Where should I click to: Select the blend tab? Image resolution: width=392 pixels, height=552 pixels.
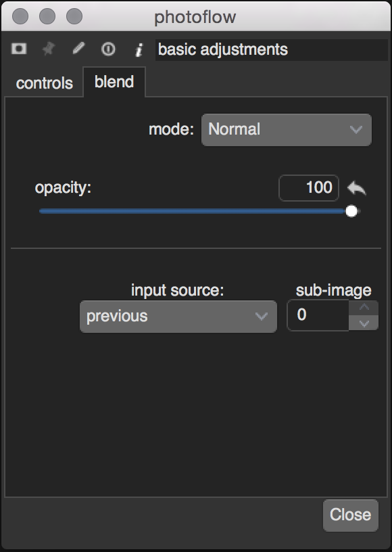(x=114, y=82)
